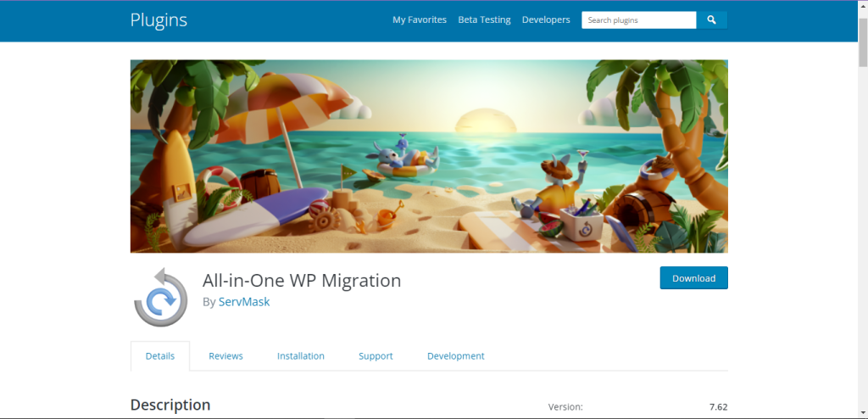Click the version number 7.62

[x=719, y=407]
